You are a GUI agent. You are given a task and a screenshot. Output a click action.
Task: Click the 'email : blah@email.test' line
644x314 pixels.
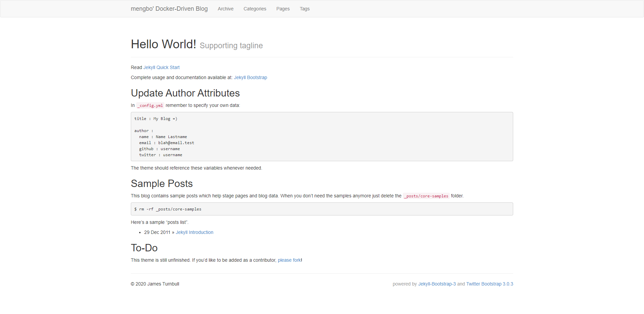tap(167, 143)
